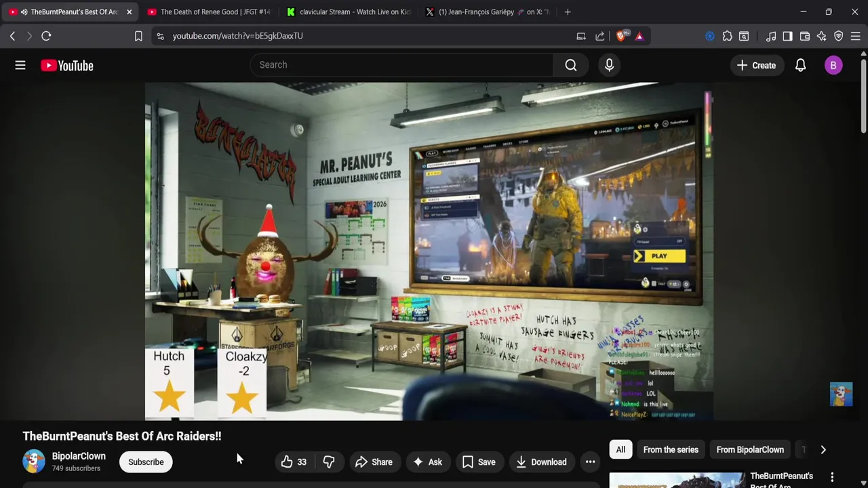Screen dimensions: 868x488
Task: Open the recommended video thumbnail
Action: 677,480
